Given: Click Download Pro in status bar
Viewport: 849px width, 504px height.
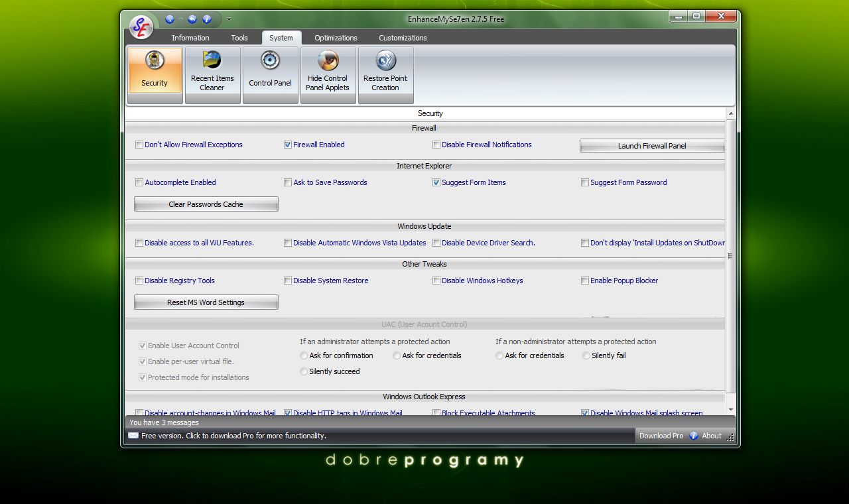Looking at the screenshot, I should pyautogui.click(x=661, y=436).
